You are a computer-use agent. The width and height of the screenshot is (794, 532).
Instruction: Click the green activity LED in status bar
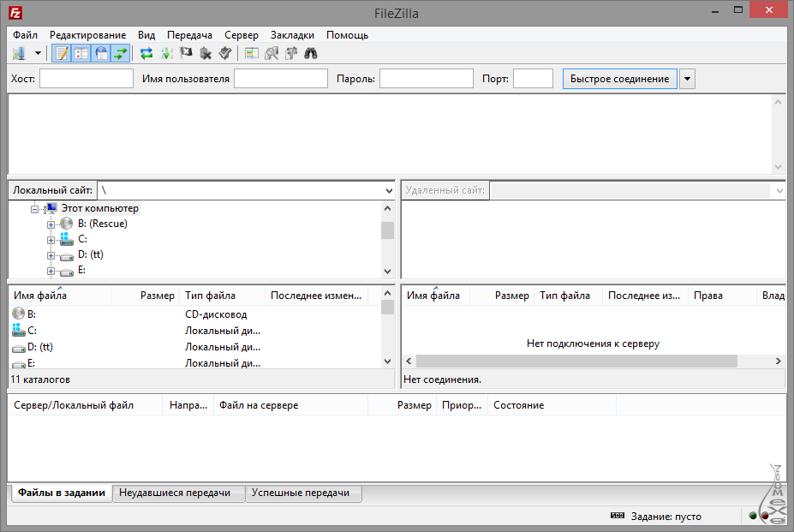click(753, 517)
